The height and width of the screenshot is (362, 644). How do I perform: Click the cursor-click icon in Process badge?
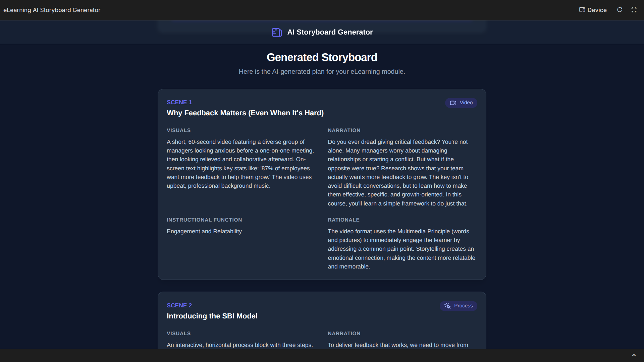click(x=447, y=306)
